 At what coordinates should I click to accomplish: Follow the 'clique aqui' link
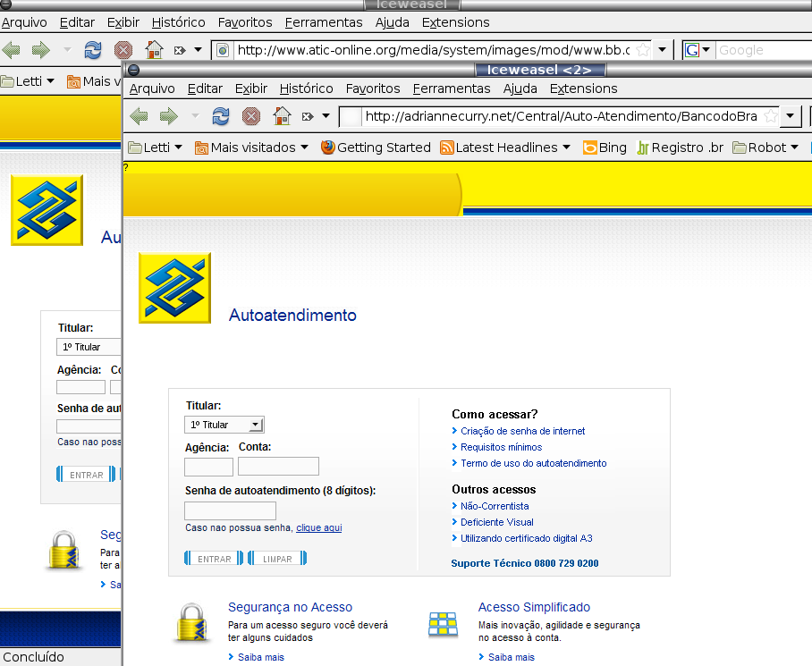coord(319,527)
